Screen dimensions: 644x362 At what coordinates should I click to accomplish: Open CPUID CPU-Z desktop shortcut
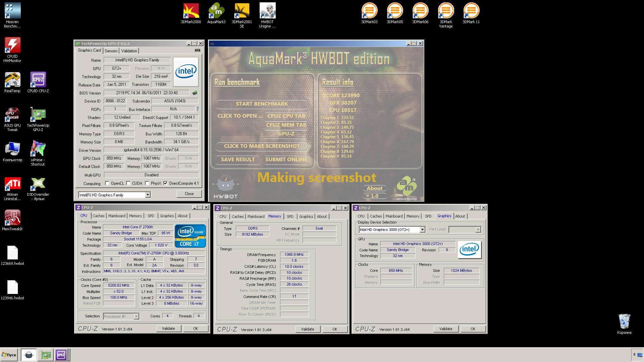tap(38, 82)
